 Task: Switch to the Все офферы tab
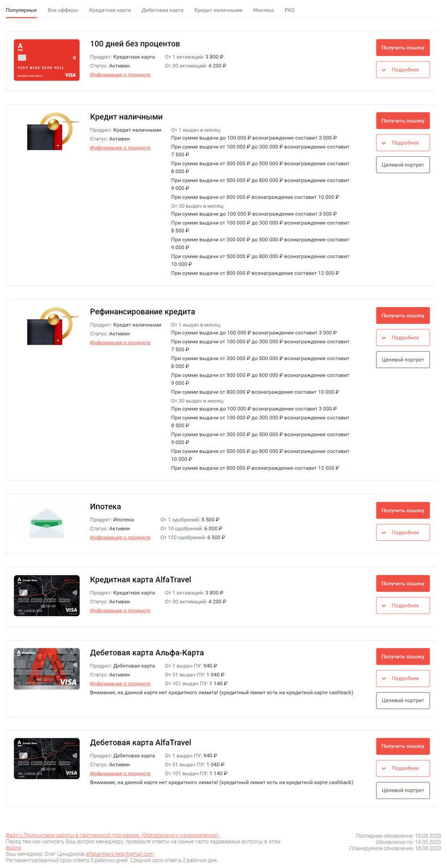click(63, 10)
